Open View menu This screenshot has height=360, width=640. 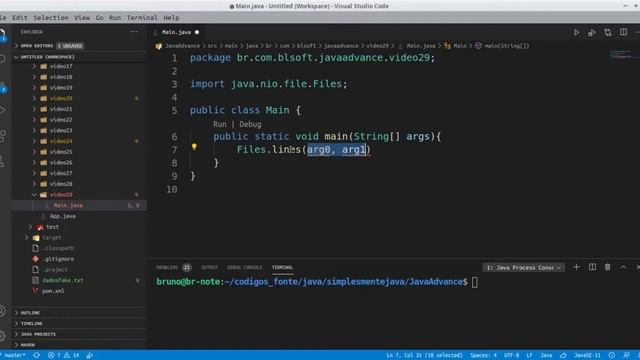coord(82,18)
